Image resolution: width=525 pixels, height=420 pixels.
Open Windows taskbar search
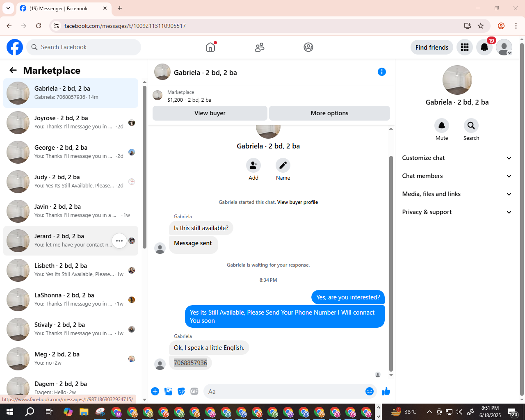(30, 412)
